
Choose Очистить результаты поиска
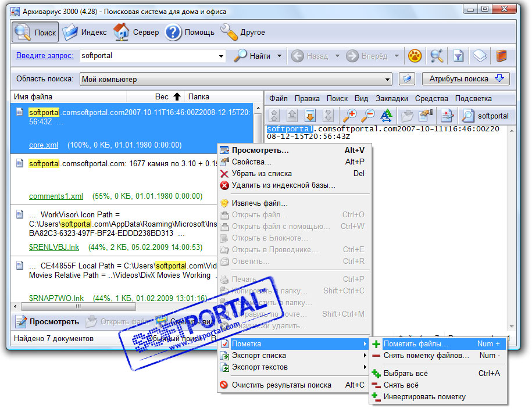click(294, 385)
